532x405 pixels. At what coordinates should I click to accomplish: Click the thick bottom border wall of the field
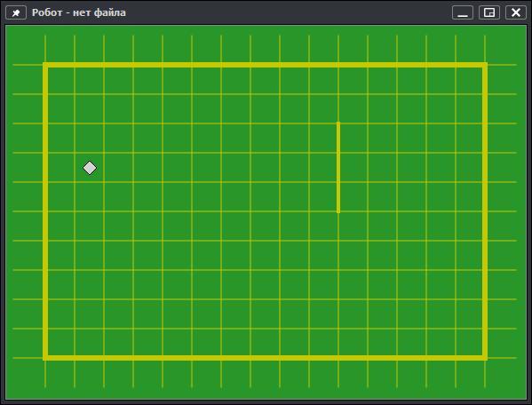[x=265, y=358]
